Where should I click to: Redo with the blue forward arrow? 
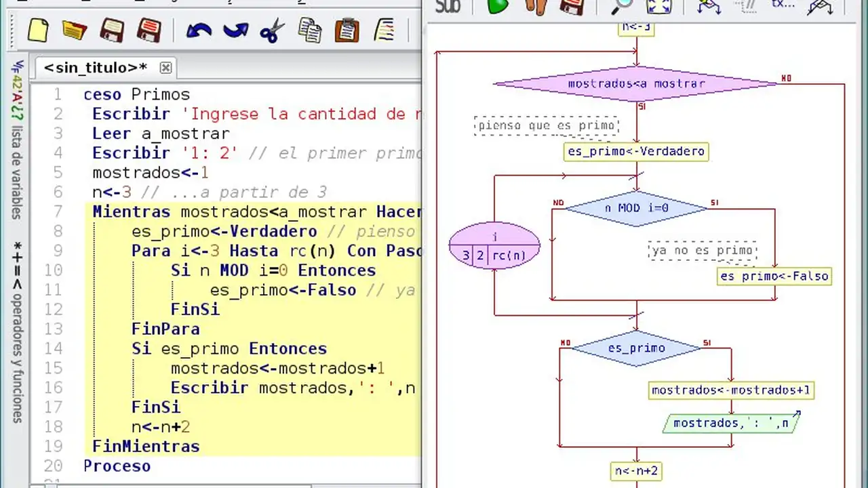[x=235, y=30]
